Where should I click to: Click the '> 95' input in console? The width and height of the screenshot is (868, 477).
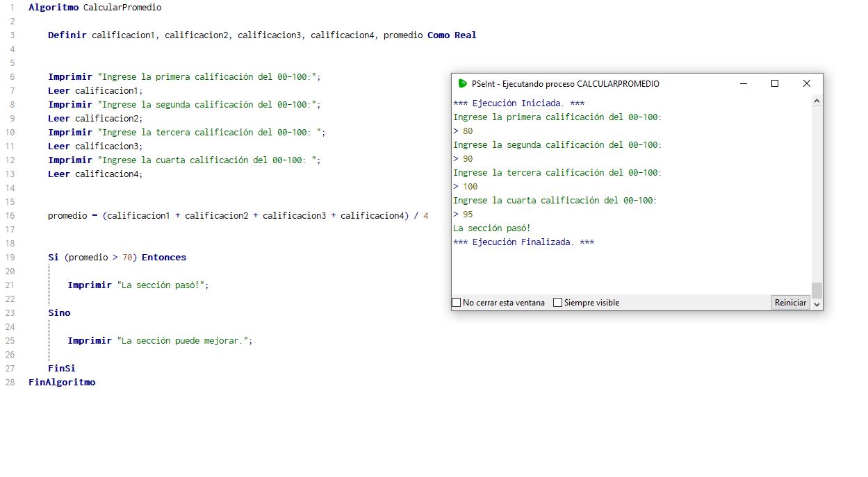click(463, 215)
